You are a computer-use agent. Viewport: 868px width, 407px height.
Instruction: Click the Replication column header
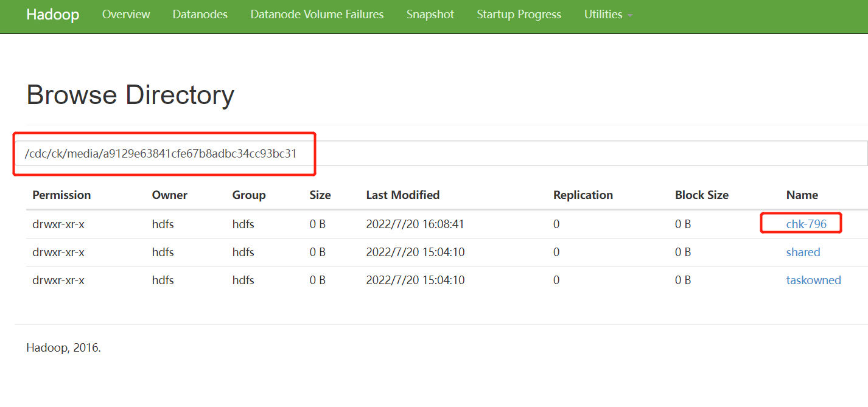[x=583, y=195]
